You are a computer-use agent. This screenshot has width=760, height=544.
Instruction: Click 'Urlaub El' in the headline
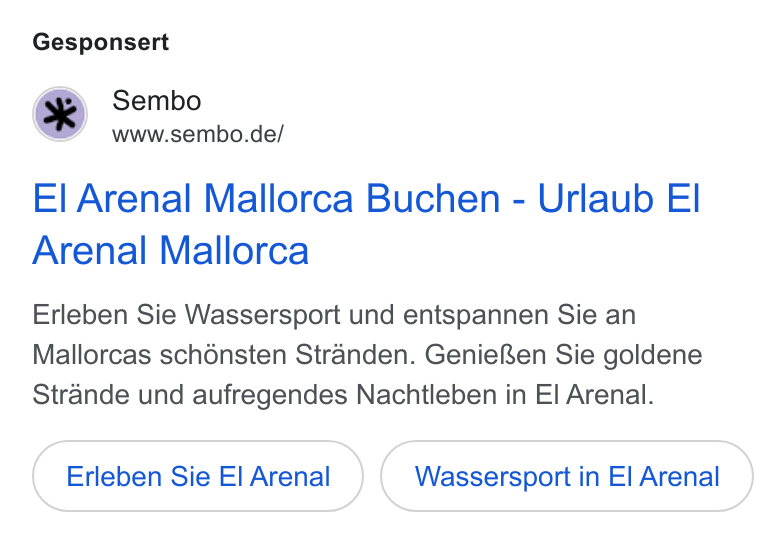click(x=619, y=198)
